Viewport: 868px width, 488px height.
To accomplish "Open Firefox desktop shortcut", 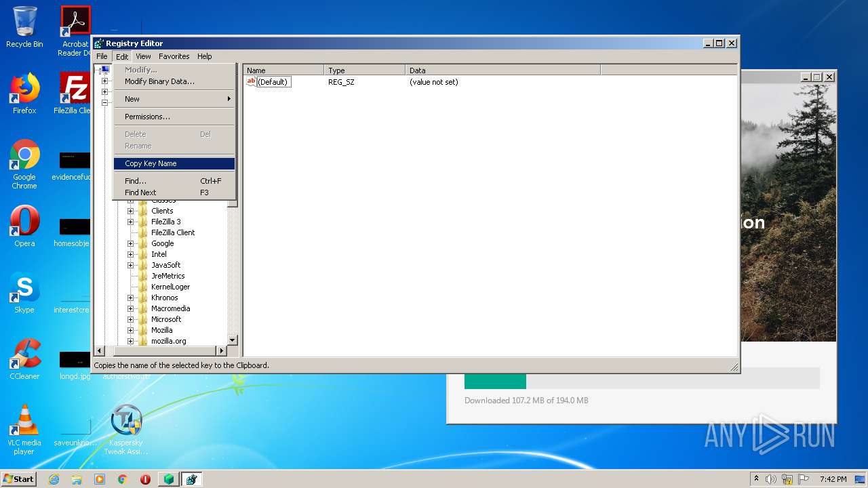I will (24, 94).
